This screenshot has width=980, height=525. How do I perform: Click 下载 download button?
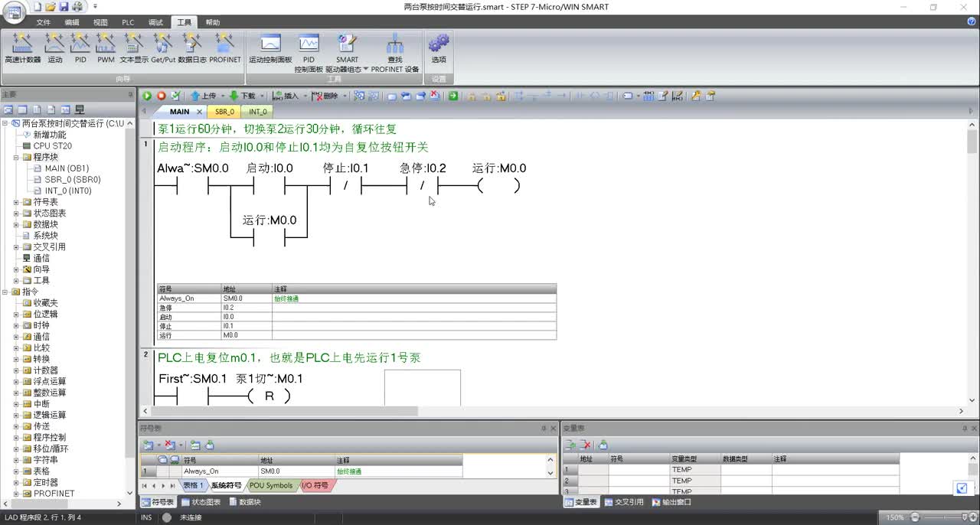coord(243,96)
